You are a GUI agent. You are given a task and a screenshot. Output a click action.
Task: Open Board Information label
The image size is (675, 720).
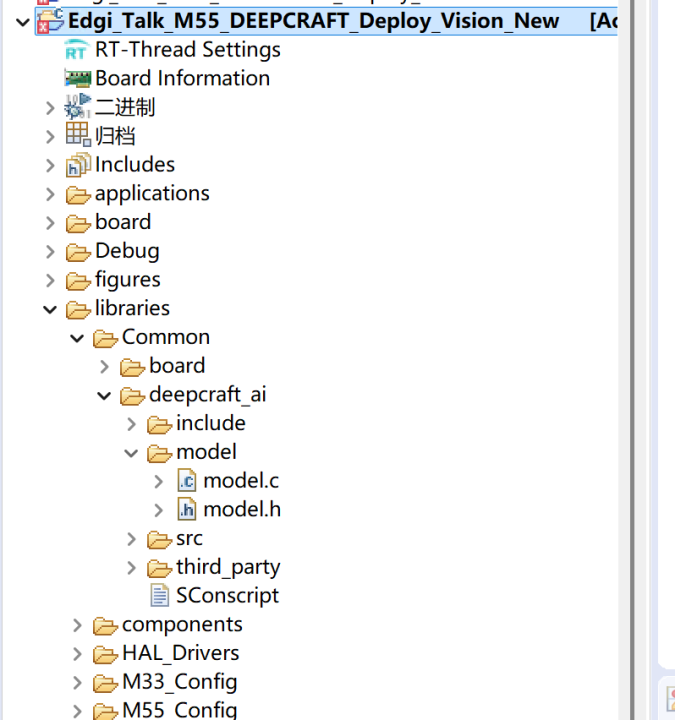tap(183, 78)
